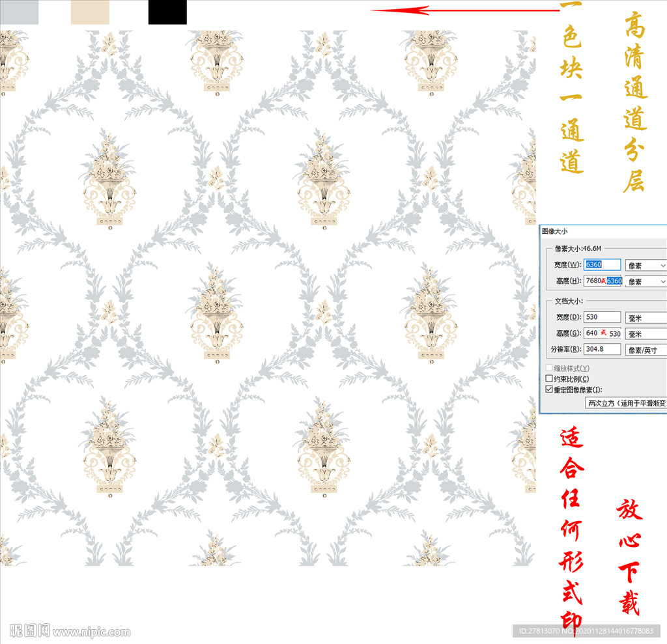Open the unit dropdown beside pixel height 高度(H)
Viewport: 667px width, 644px height.
[x=646, y=281]
